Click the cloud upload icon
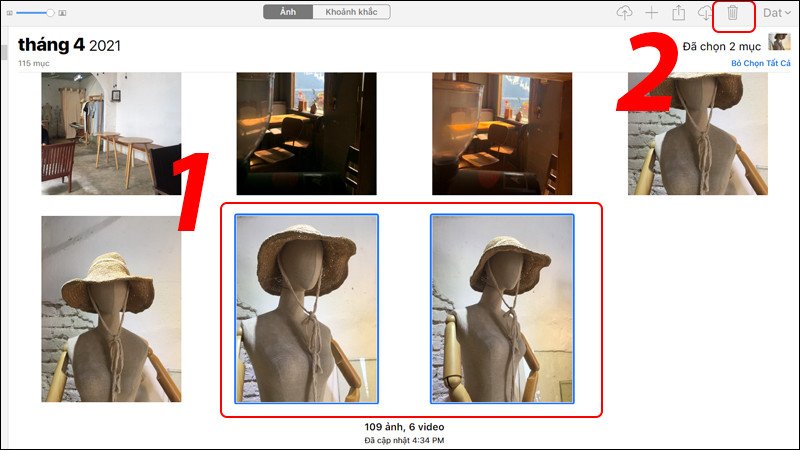800x450 pixels. click(x=625, y=13)
